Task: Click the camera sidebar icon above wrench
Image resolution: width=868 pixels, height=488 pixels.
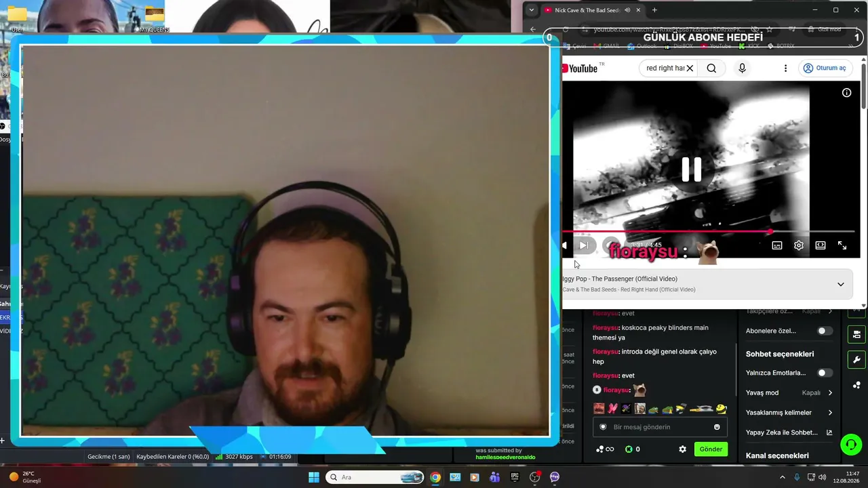Action: pos(856,335)
